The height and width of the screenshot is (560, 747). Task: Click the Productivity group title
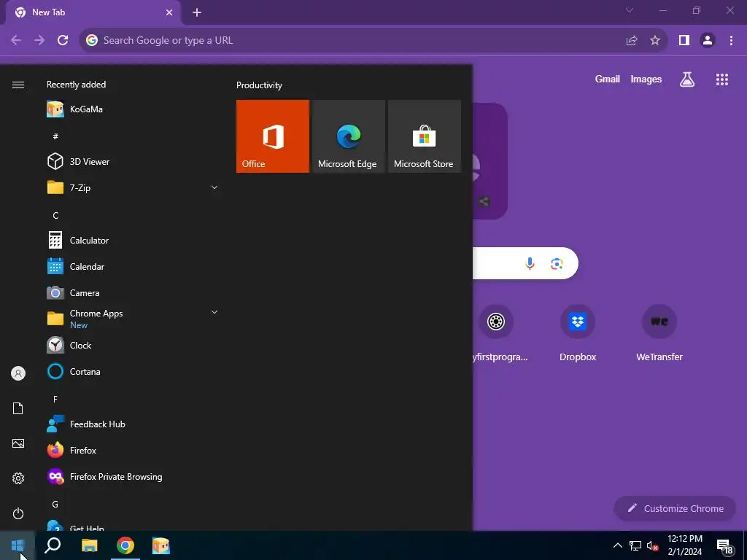click(x=259, y=85)
